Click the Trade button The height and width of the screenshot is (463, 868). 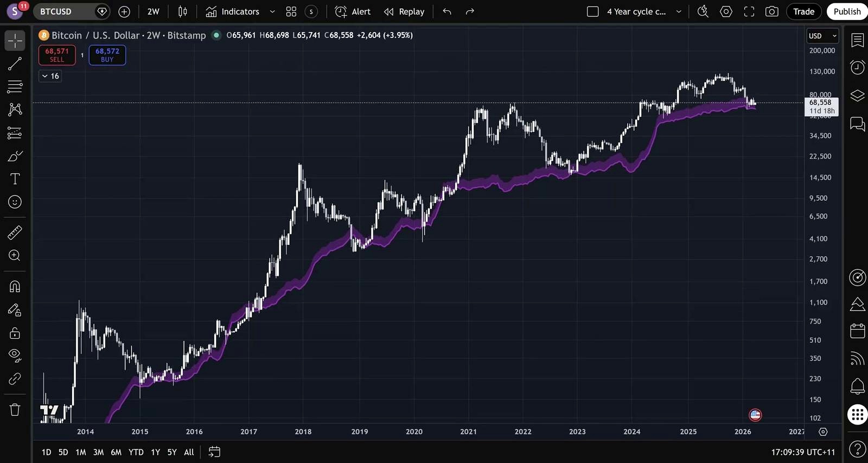coord(804,11)
